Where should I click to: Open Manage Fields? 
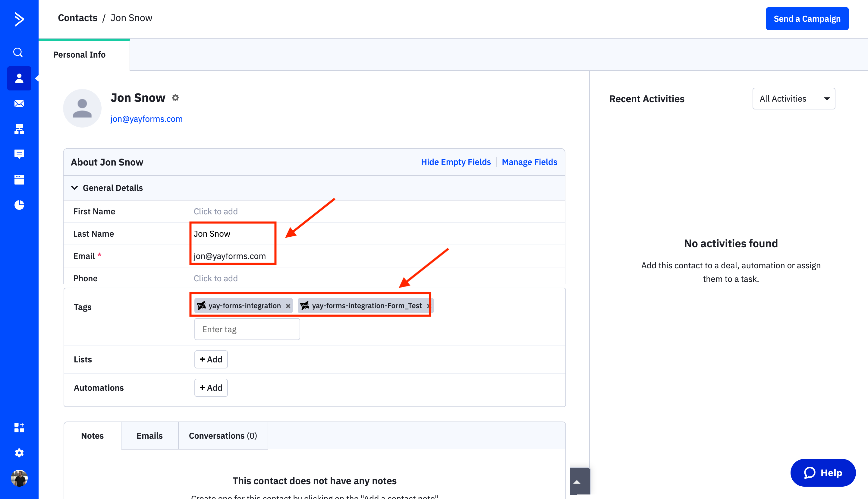[529, 162]
